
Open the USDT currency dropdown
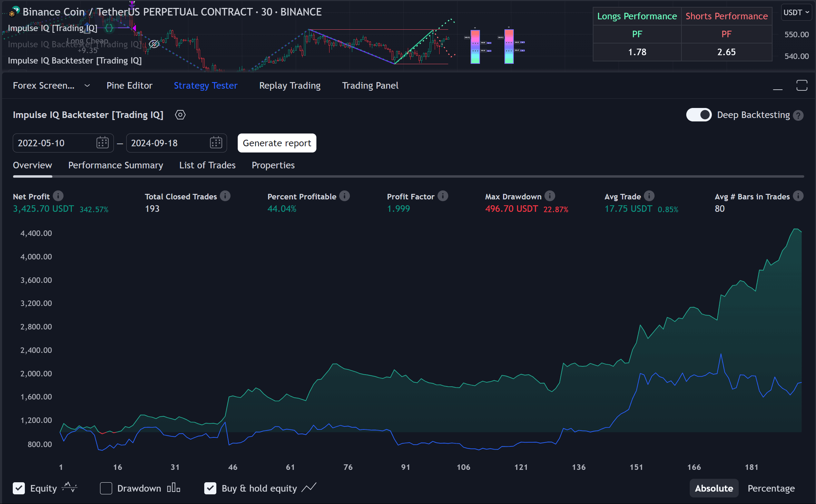tap(796, 12)
